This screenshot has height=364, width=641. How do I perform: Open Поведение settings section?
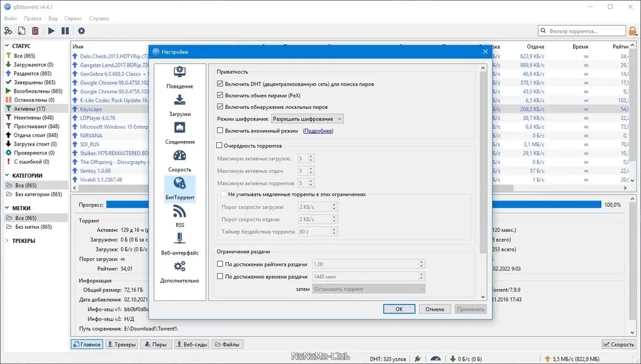coord(180,78)
